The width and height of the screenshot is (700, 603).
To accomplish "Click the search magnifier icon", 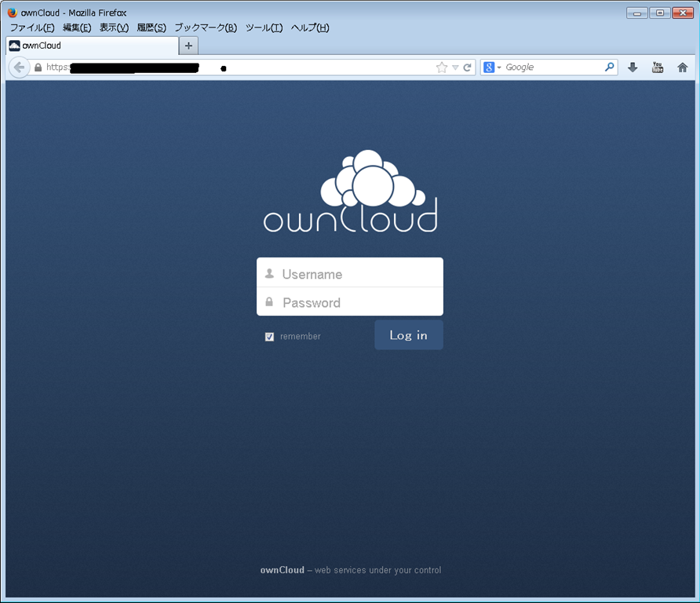I will pos(610,67).
